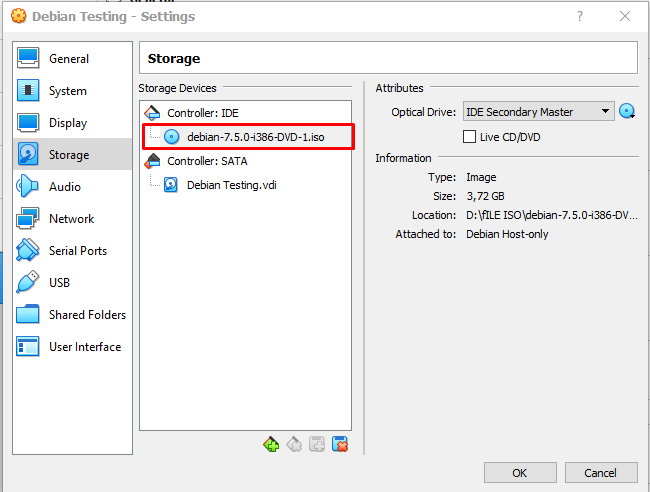Click the IDE controller icon

coord(152,113)
